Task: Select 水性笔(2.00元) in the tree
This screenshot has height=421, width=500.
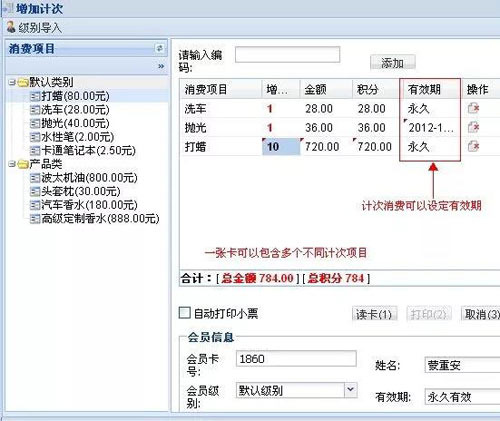Action: tap(78, 137)
